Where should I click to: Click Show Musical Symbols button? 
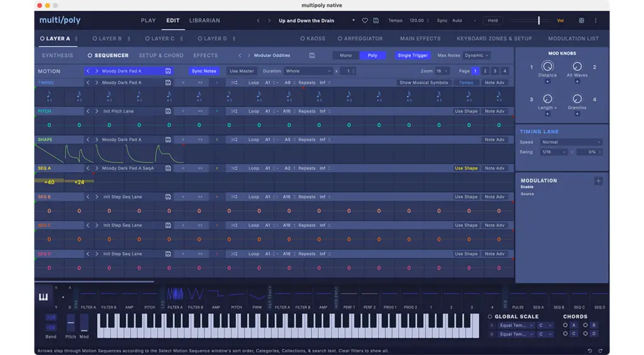pyautogui.click(x=423, y=82)
